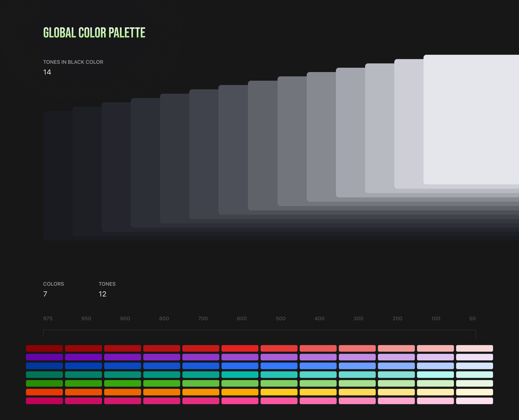The width and height of the screenshot is (519, 420).
Task: Click the 50 tone label
Action: point(472,318)
